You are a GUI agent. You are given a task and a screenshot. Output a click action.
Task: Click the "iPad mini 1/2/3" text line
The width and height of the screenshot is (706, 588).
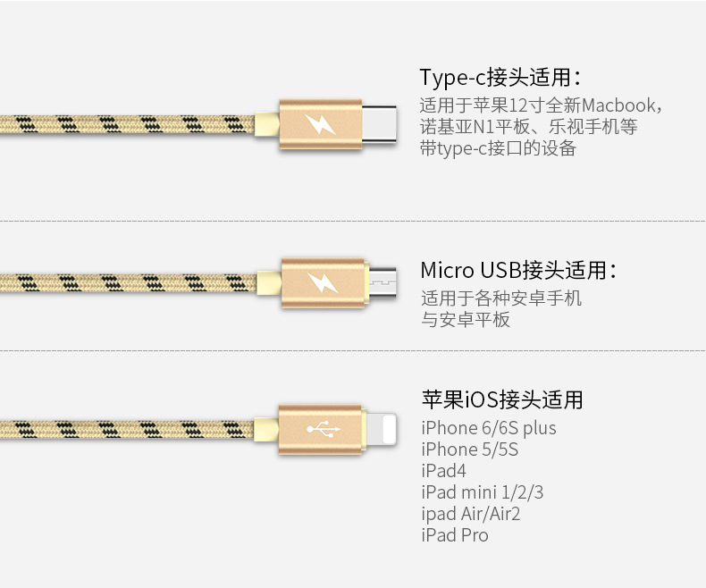coord(483,492)
